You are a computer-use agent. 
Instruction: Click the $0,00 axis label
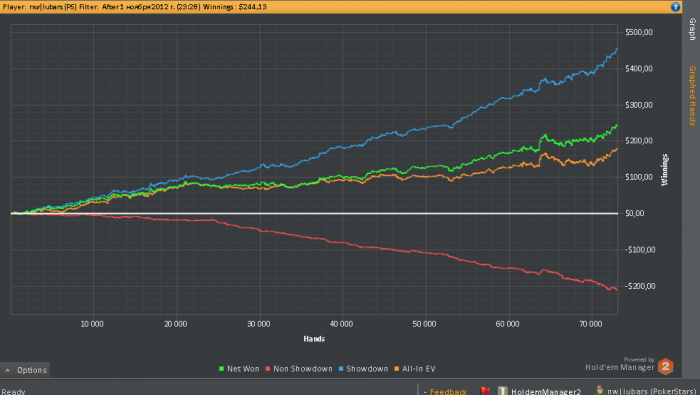click(634, 213)
